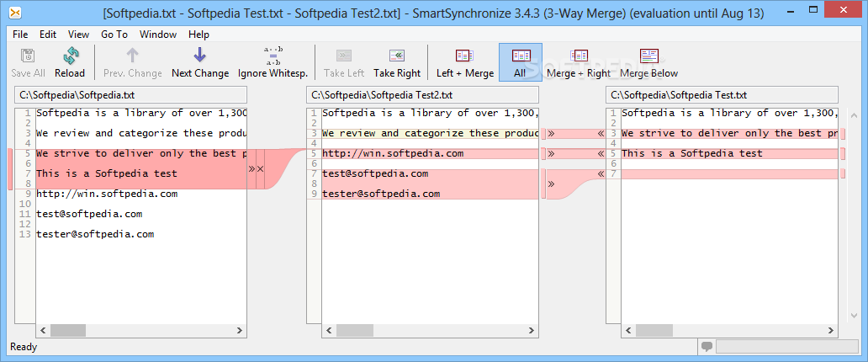Select the All panes layout
Image resolution: width=868 pixels, height=362 pixels.
coord(521,62)
